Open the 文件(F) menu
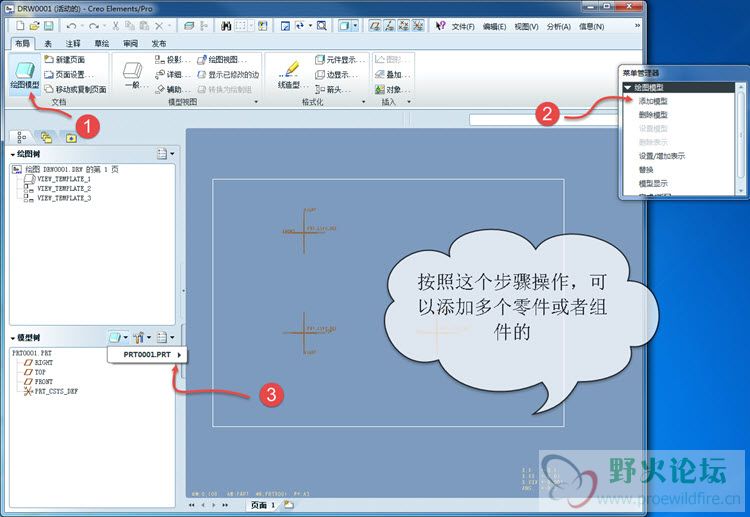Screen dimensions: 750x517 click(x=463, y=26)
